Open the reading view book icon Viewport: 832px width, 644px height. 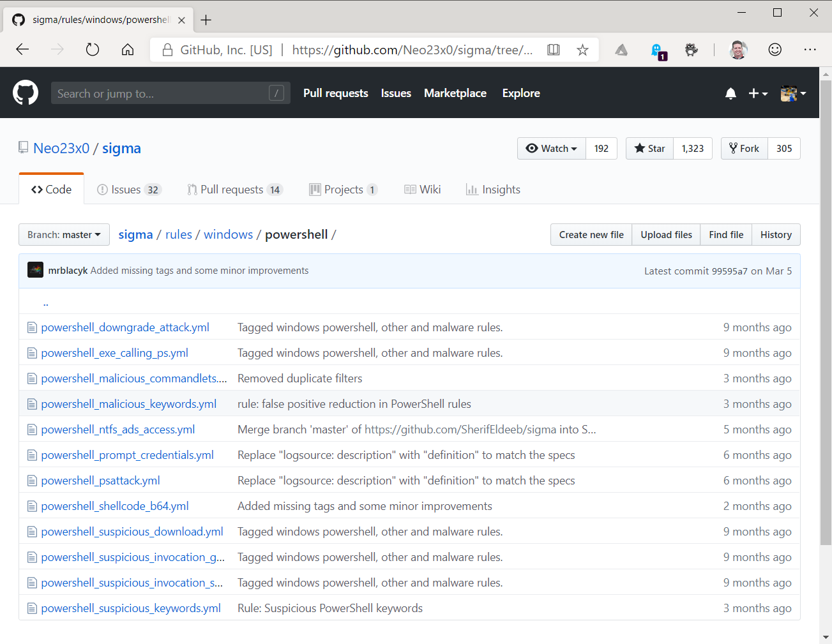pyautogui.click(x=554, y=50)
